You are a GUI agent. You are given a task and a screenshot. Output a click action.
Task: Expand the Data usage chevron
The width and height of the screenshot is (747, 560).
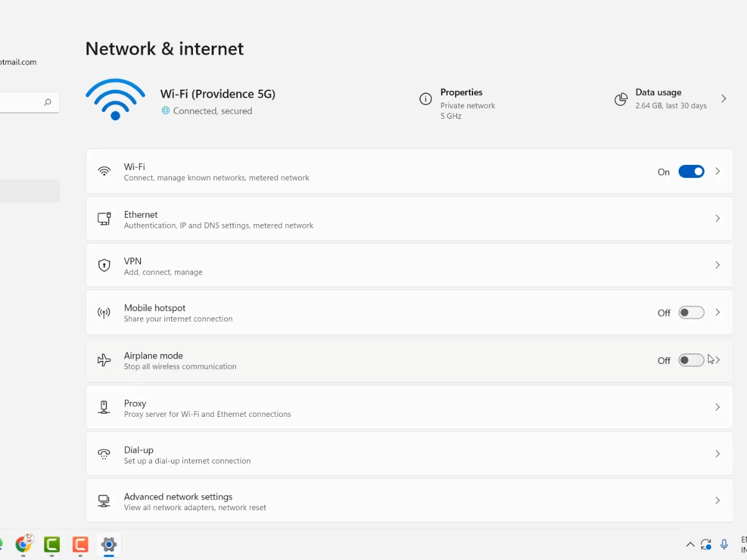[723, 99]
